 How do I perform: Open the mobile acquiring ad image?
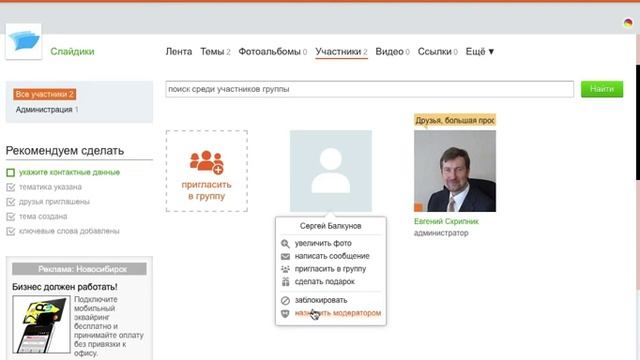(41, 324)
